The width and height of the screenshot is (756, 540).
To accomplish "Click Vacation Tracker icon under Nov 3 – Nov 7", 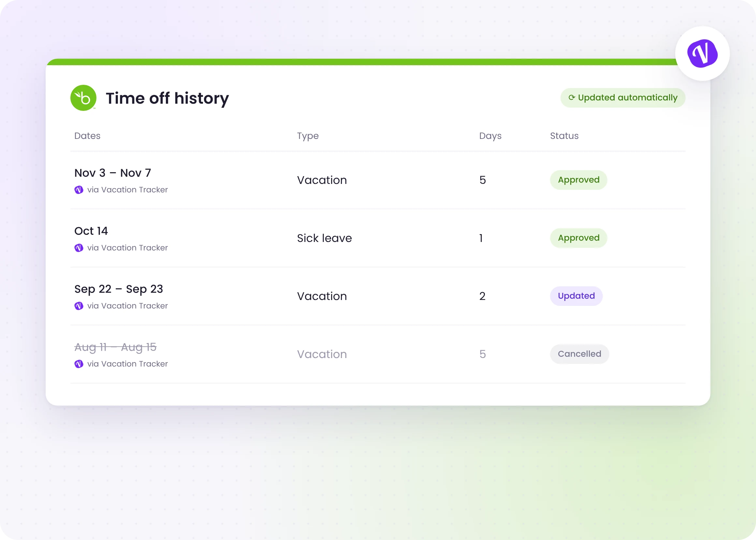I will pyautogui.click(x=79, y=189).
